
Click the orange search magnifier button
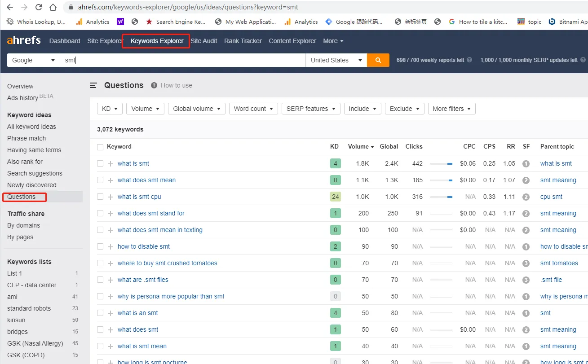378,60
